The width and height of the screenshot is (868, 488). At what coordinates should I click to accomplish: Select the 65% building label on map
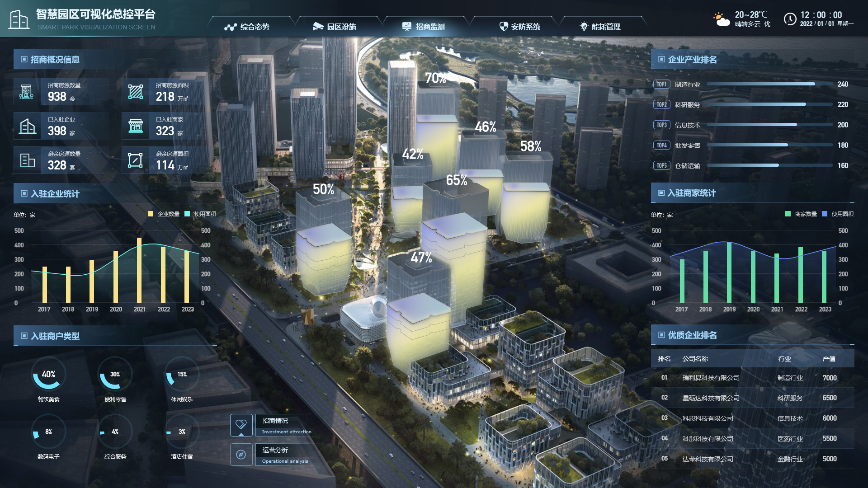point(457,180)
